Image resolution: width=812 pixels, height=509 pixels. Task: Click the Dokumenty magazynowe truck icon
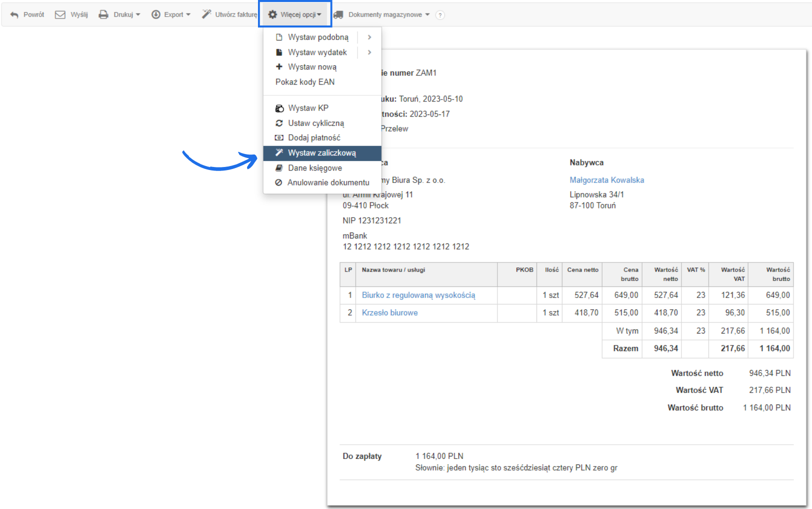click(x=338, y=15)
